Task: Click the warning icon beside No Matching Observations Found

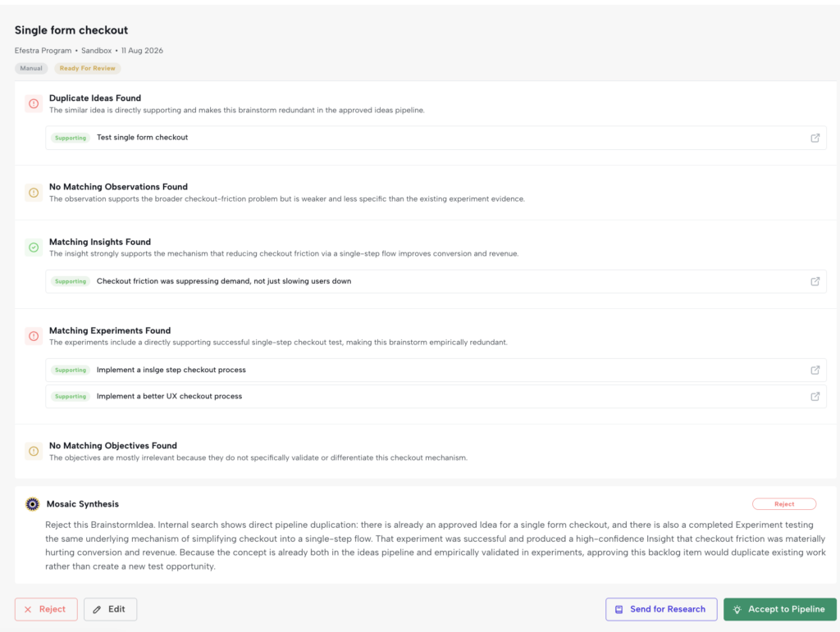Action: 34,193
